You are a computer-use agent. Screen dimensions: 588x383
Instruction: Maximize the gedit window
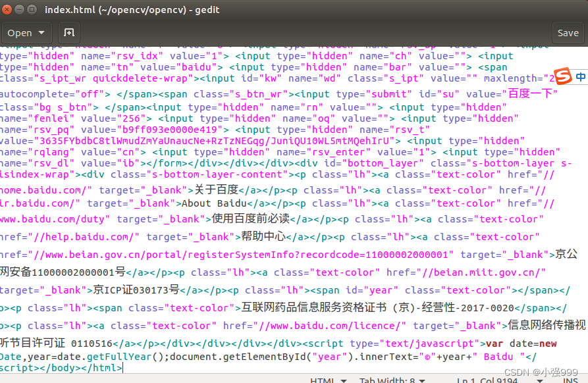pyautogui.click(x=32, y=9)
